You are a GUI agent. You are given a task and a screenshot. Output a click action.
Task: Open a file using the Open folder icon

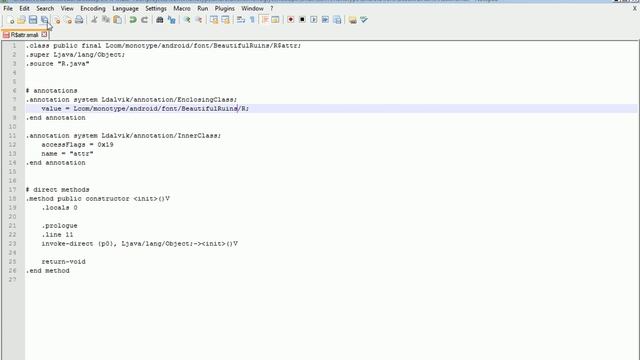[21, 20]
